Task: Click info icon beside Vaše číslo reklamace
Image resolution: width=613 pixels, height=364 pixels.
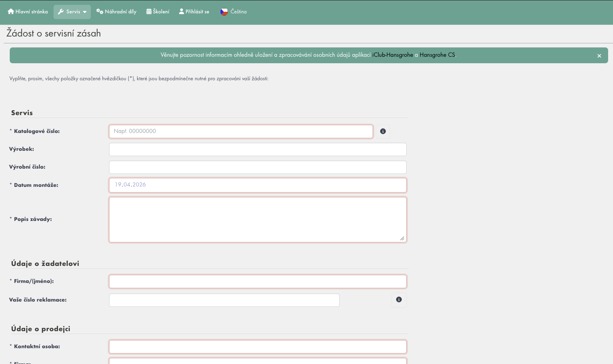Action: click(399, 300)
